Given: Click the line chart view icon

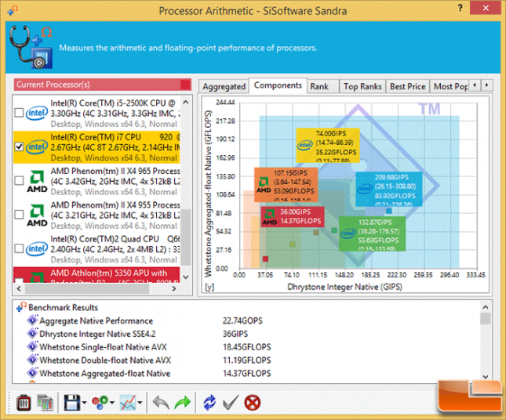Looking at the screenshot, I should point(128,403).
